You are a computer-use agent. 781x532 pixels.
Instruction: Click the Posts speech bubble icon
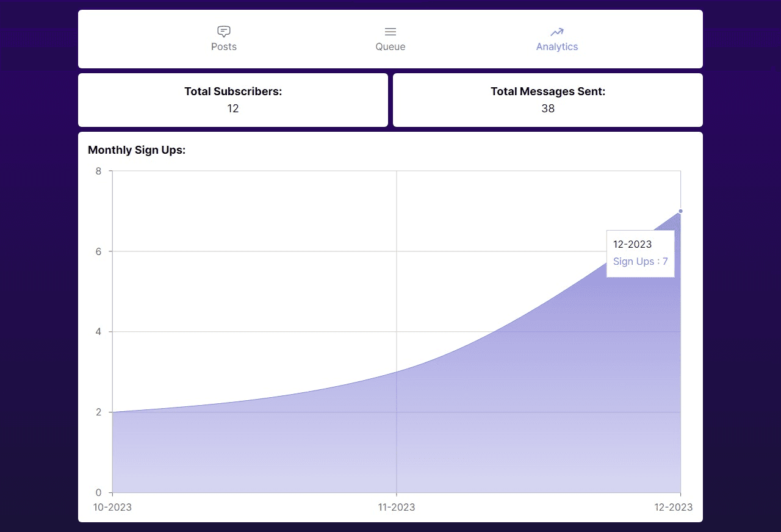pyautogui.click(x=224, y=32)
